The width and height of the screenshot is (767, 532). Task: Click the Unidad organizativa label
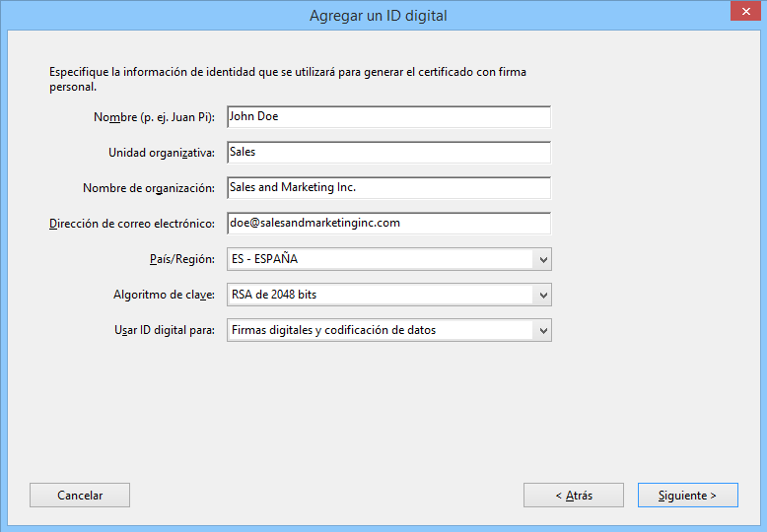[161, 153]
